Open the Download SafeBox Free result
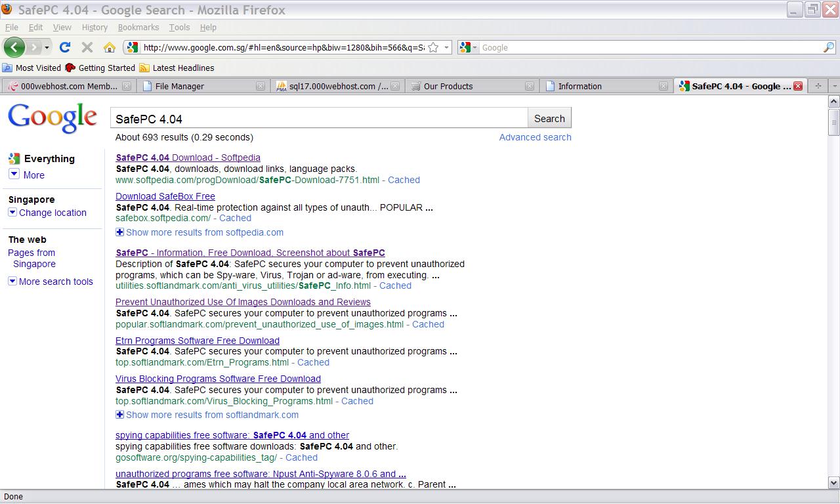Image resolution: width=840 pixels, height=504 pixels. pos(165,196)
